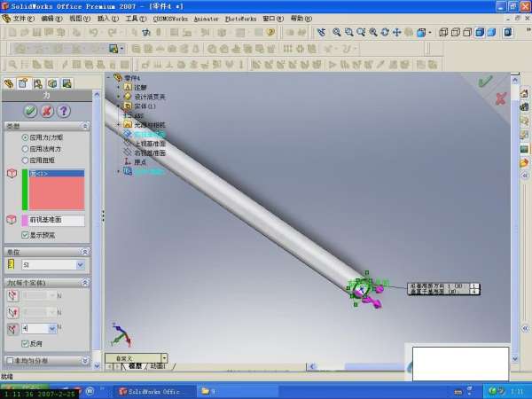This screenshot has height=399, width=532.
Task: Expand the 实体(1) tree node
Action: click(x=119, y=106)
